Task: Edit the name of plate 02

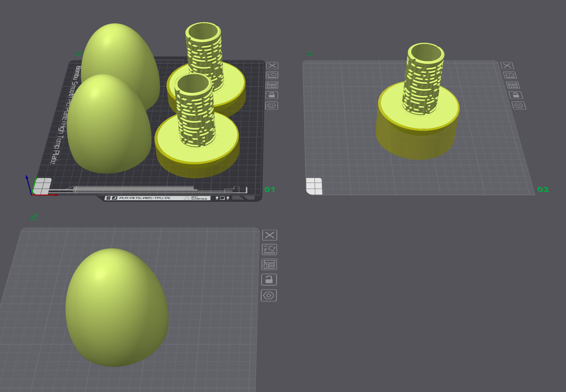Action: [x=310, y=53]
